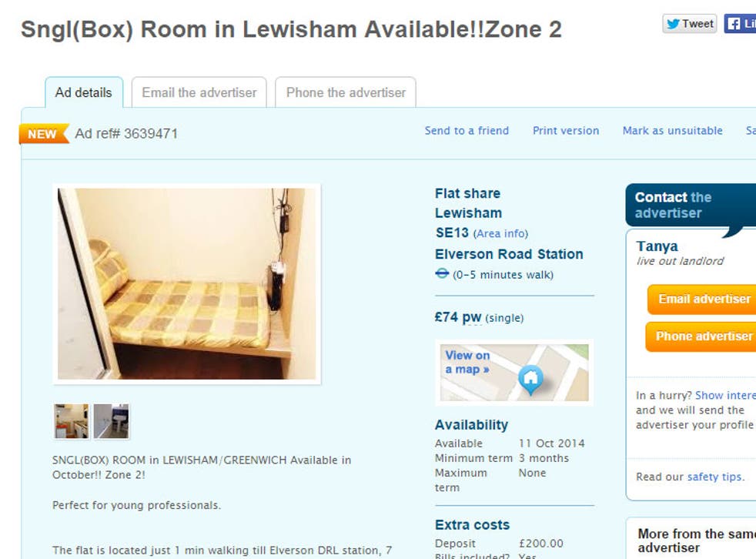The width and height of the screenshot is (756, 559).
Task: Click Send to a friend link
Action: point(467,131)
